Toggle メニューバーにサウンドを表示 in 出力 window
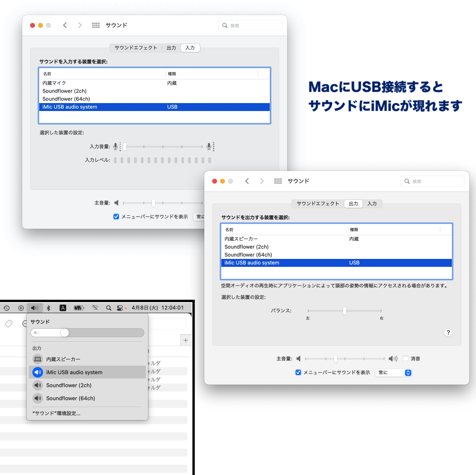The width and height of the screenshot is (476, 475). tap(298, 372)
